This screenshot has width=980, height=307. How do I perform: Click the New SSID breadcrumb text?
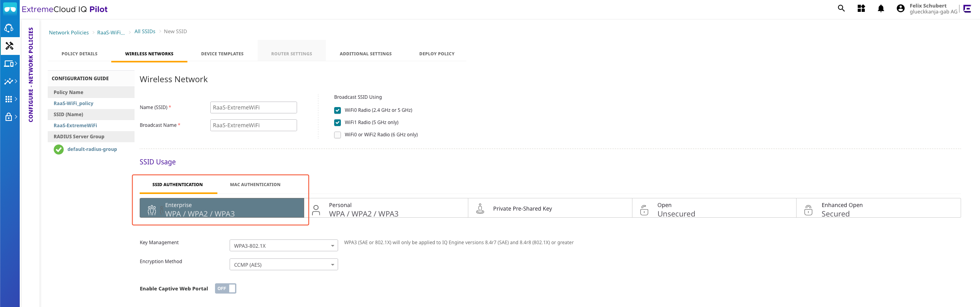[175, 31]
